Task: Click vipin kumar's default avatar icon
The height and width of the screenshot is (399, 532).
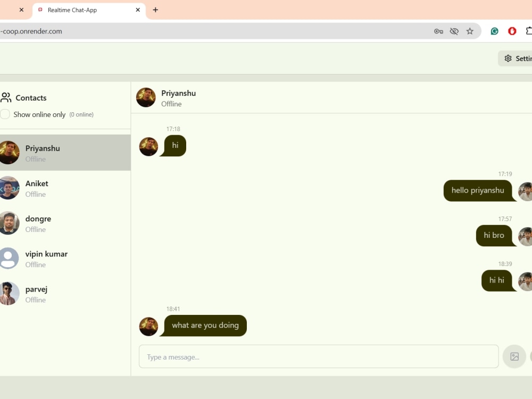Action: pos(9,259)
